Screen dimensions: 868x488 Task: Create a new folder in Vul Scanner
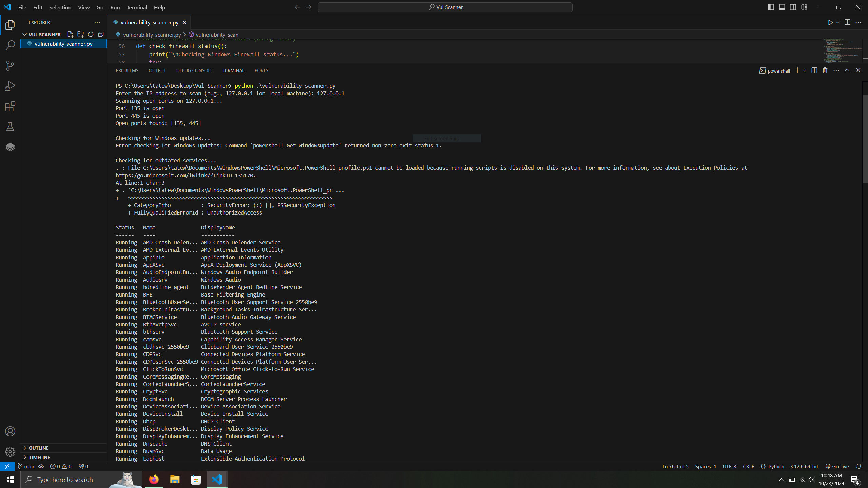point(80,34)
